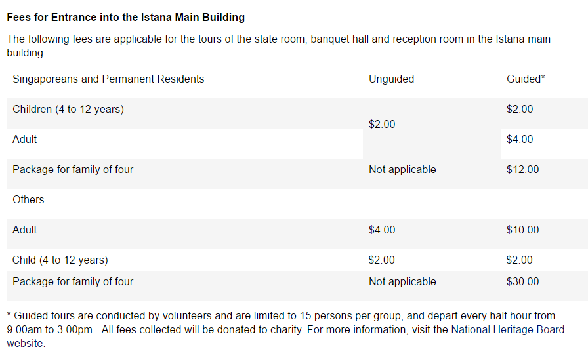Click "Not applicable" beside the $30.00 package
The image size is (588, 364).
tap(402, 281)
